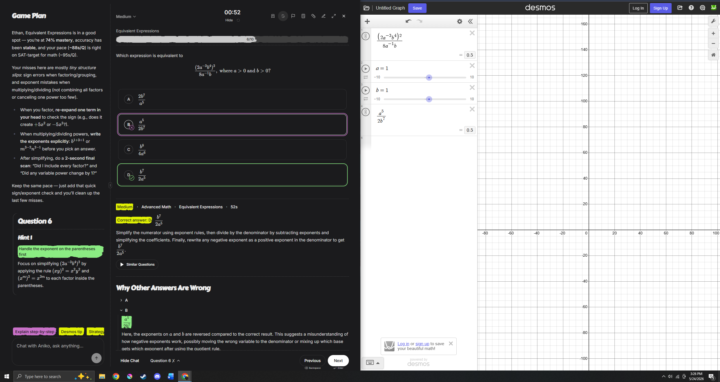Click Desmos Log In button
720x382 pixels.
point(638,8)
